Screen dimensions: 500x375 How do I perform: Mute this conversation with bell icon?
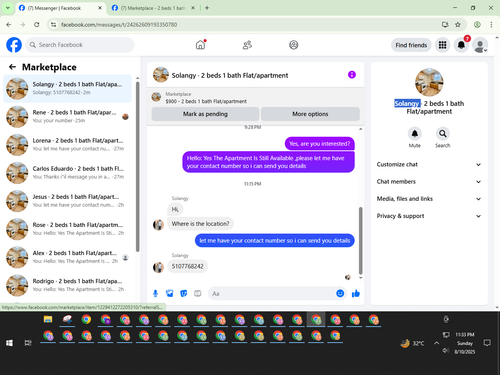pos(415,134)
